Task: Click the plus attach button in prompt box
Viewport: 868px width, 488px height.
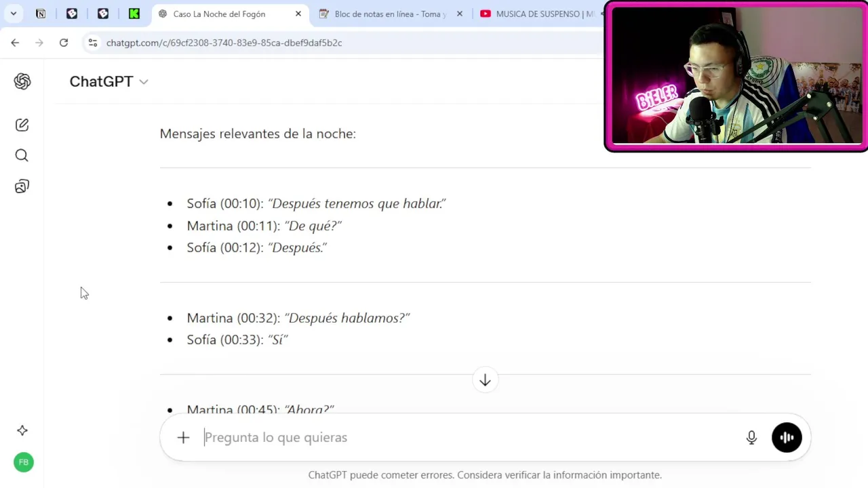Action: [x=183, y=437]
